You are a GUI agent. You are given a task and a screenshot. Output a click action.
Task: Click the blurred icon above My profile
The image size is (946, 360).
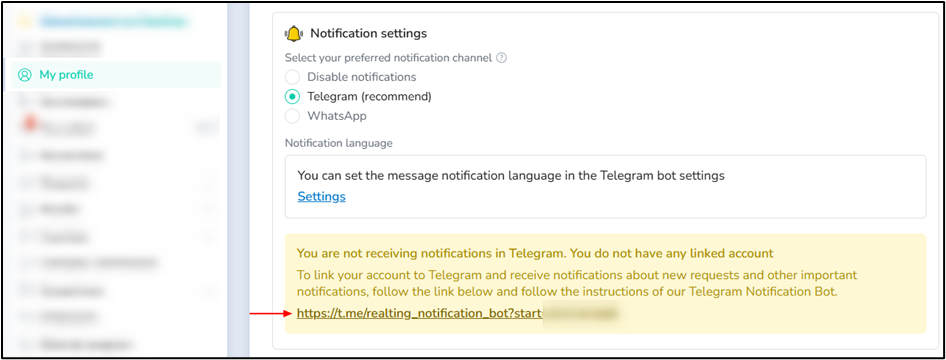tap(25, 47)
